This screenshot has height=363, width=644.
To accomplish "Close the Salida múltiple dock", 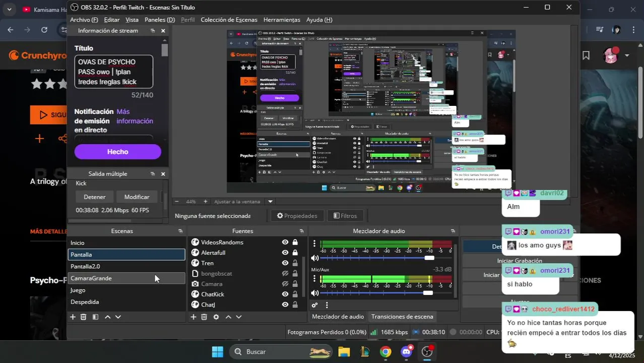I will [163, 173].
